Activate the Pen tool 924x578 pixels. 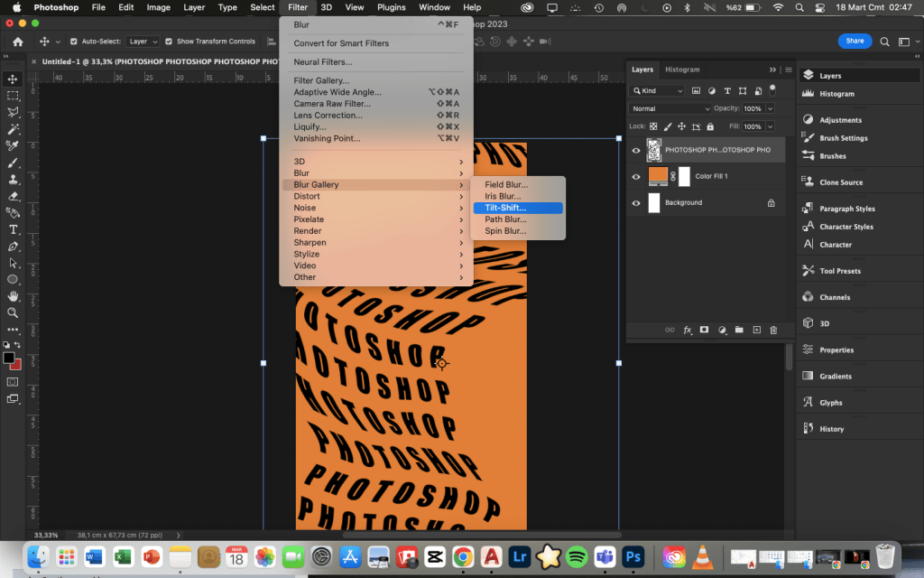pos(13,247)
